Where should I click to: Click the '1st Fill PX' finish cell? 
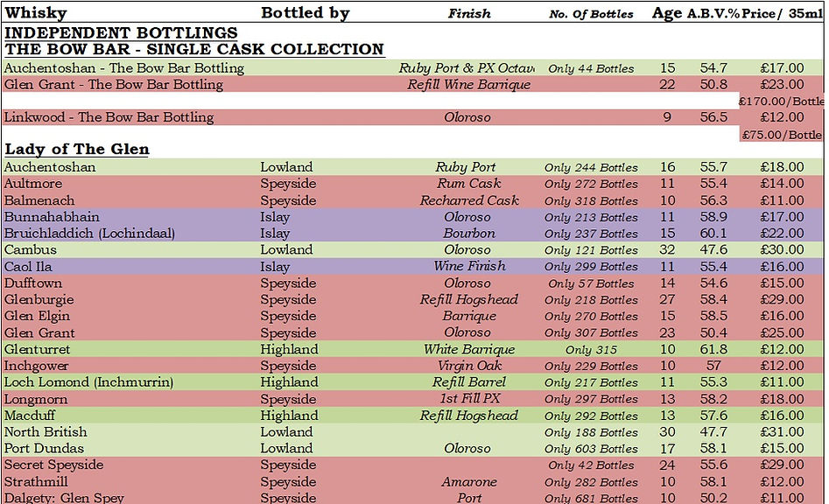pyautogui.click(x=470, y=398)
